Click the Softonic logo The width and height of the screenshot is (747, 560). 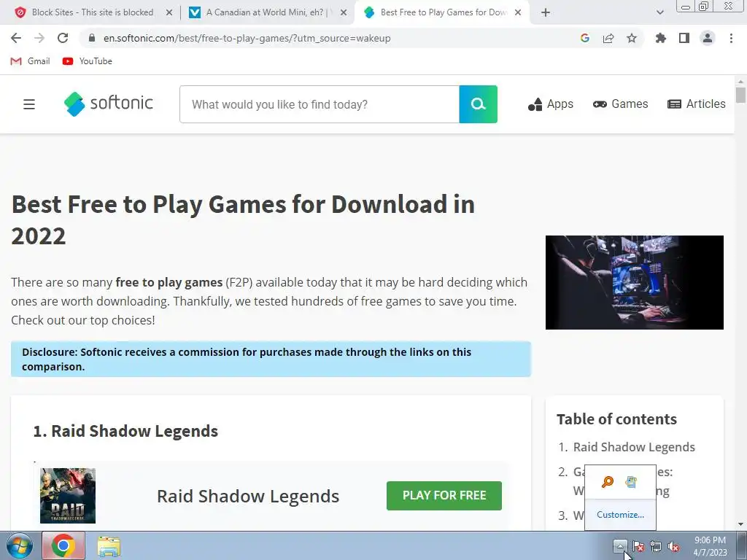tap(109, 104)
